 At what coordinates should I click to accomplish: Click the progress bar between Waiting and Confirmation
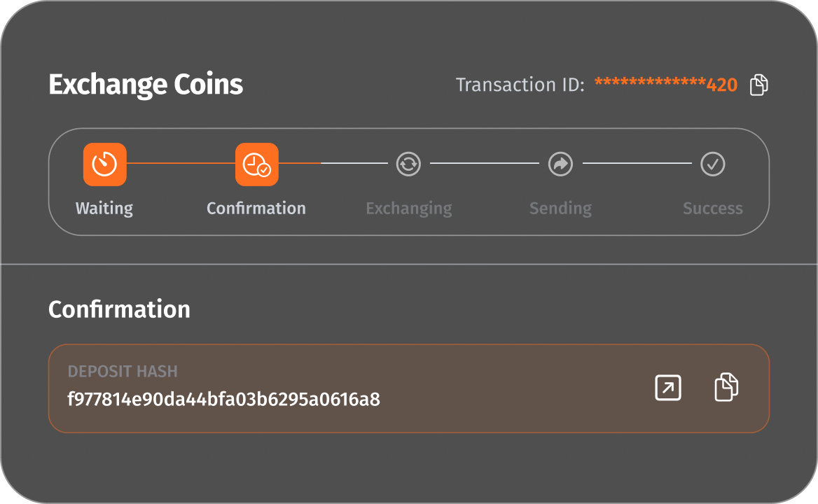pyautogui.click(x=181, y=164)
